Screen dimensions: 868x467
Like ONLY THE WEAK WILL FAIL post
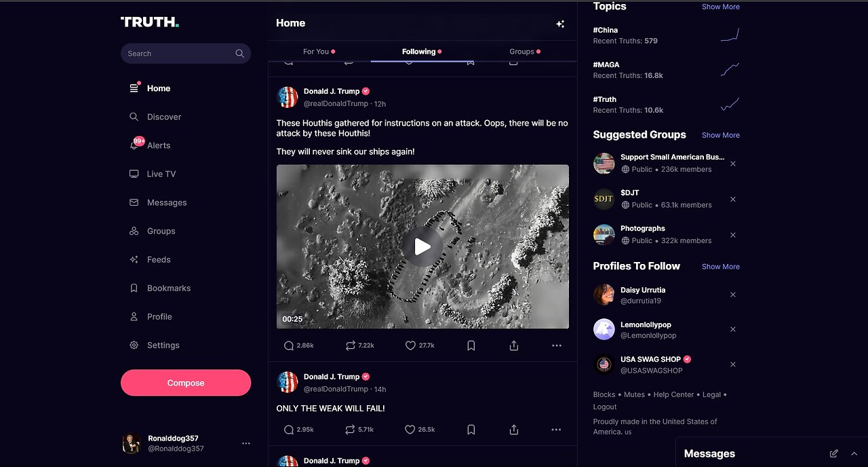[420, 430]
